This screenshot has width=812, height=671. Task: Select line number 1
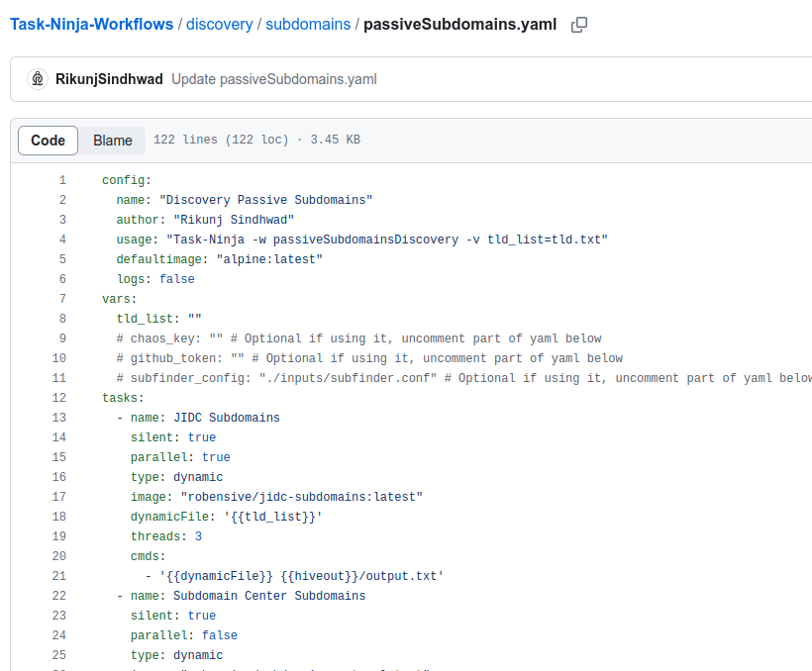pyautogui.click(x=62, y=180)
